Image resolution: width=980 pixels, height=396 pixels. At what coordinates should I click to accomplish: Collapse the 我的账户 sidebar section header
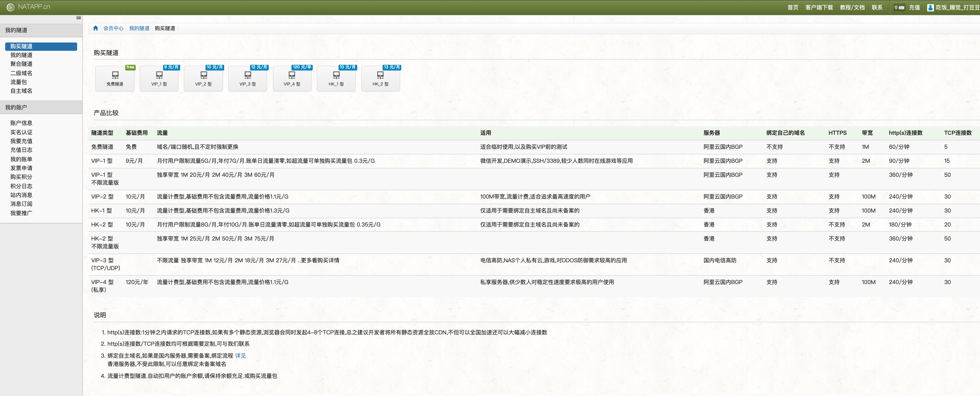41,107
